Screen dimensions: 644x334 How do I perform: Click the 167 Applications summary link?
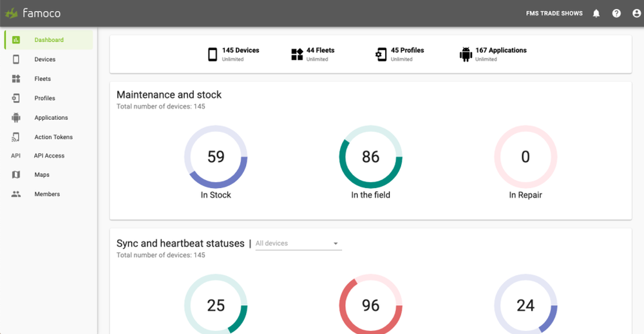500,50
